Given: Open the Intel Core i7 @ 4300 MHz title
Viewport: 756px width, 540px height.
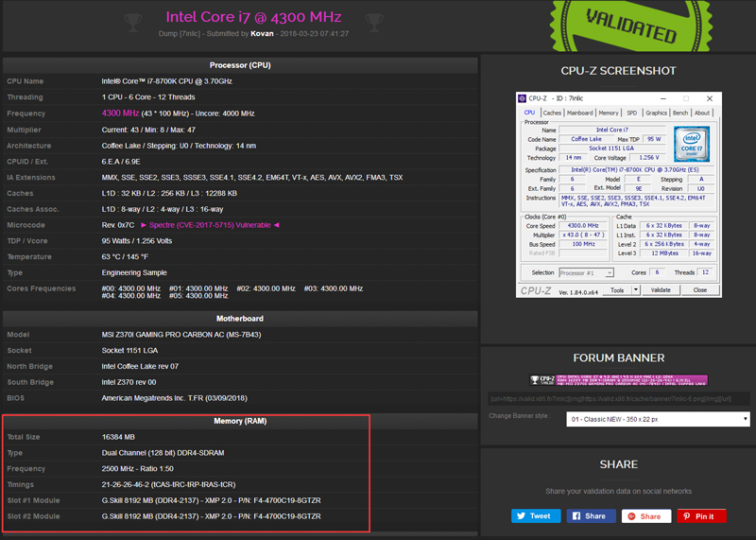Looking at the screenshot, I should click(253, 17).
